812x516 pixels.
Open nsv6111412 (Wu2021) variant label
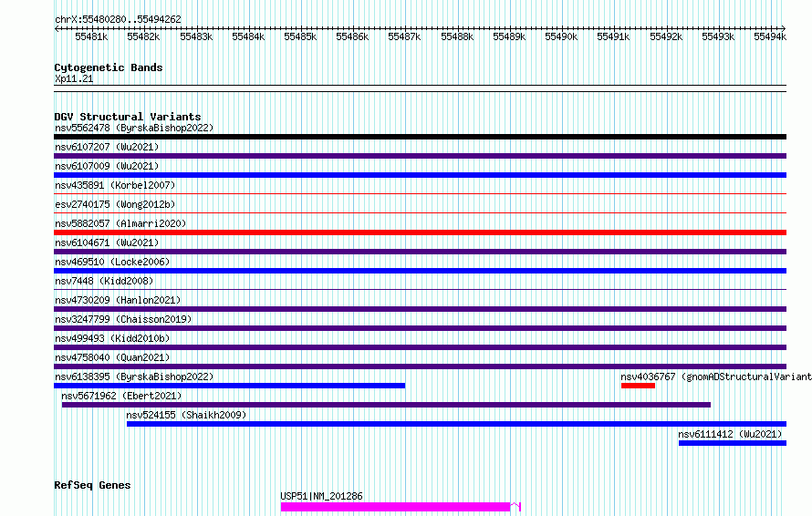[730, 434]
